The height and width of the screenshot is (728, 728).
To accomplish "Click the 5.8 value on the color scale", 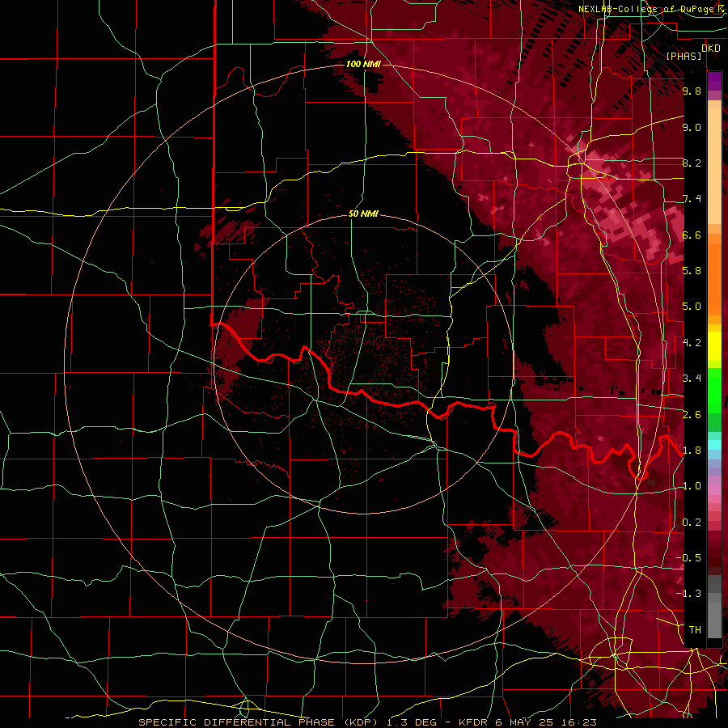I will (692, 271).
